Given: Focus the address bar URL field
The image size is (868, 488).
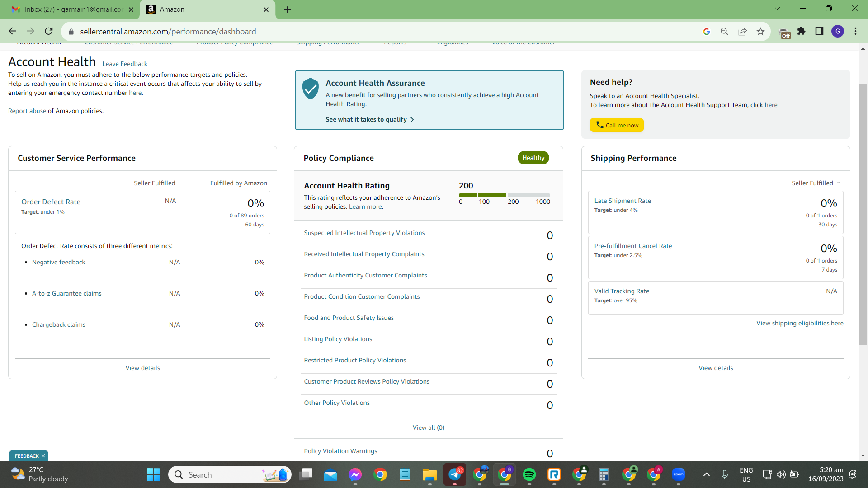Looking at the screenshot, I should click(x=389, y=32).
